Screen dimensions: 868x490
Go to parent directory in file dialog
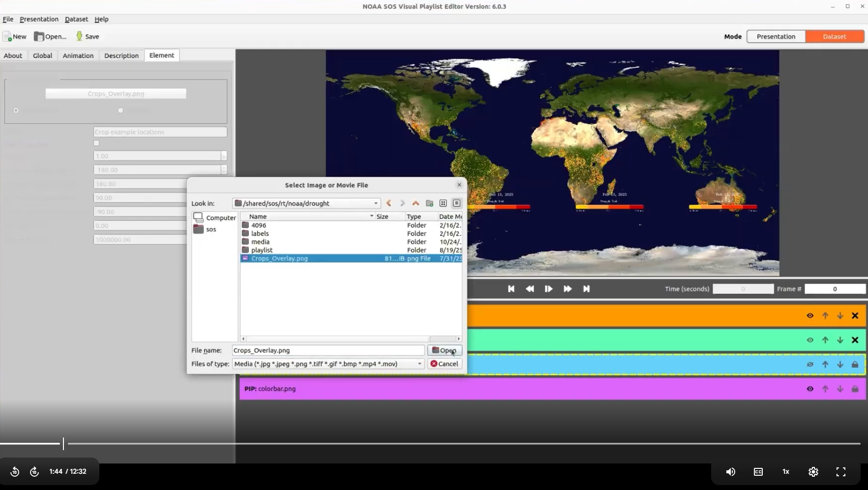(x=416, y=203)
